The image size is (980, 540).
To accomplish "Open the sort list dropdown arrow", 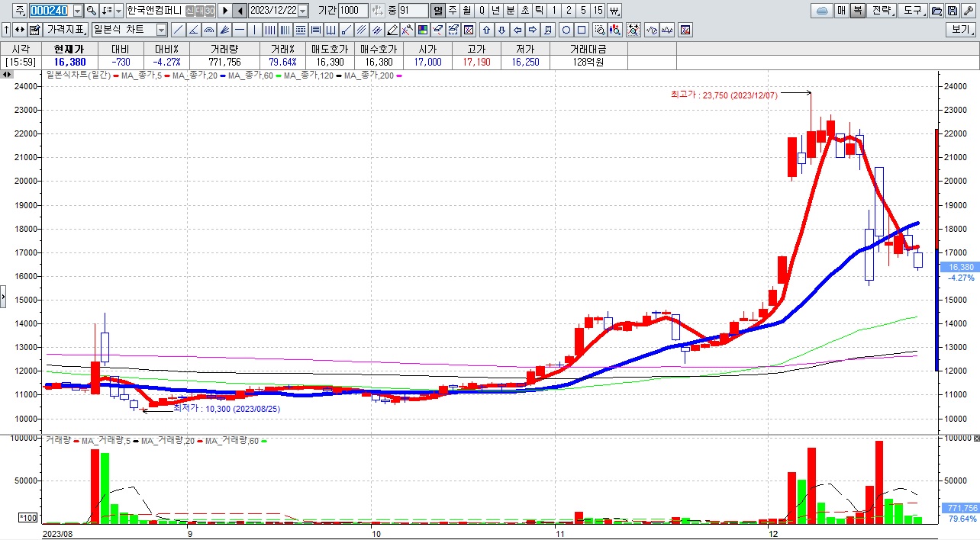I will (x=118, y=11).
